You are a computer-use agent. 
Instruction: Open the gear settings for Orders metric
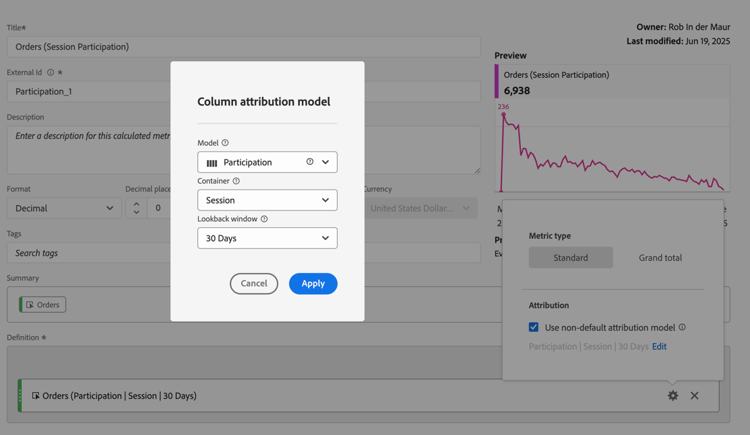point(673,396)
